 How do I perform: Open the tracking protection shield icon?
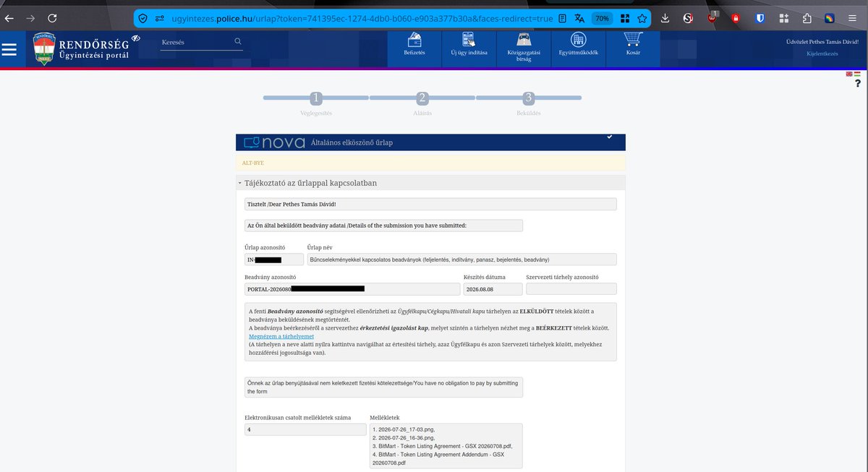click(143, 18)
